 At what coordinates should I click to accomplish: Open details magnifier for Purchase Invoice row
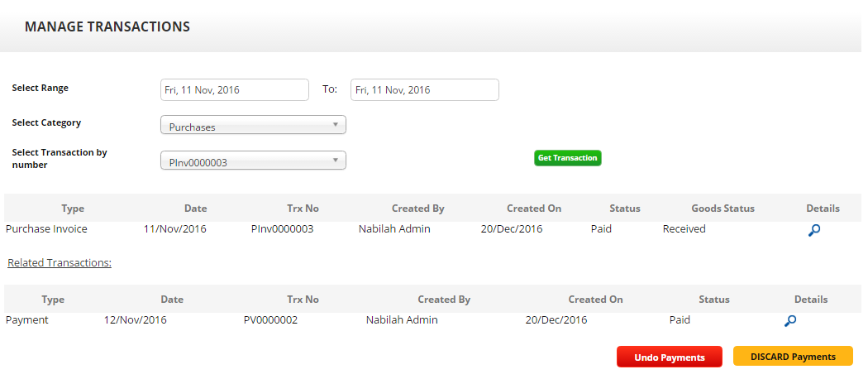[x=814, y=231]
